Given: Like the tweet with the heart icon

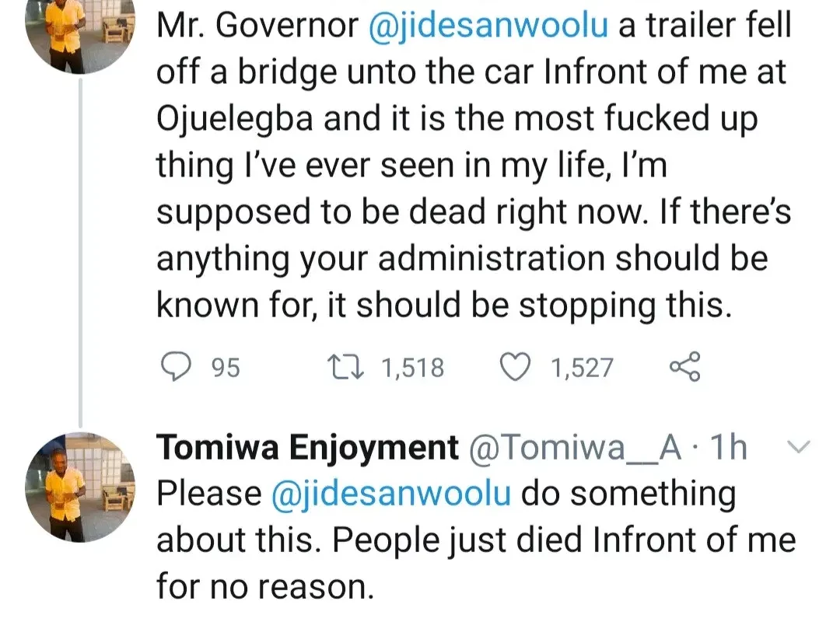Looking at the screenshot, I should pyautogui.click(x=516, y=366).
